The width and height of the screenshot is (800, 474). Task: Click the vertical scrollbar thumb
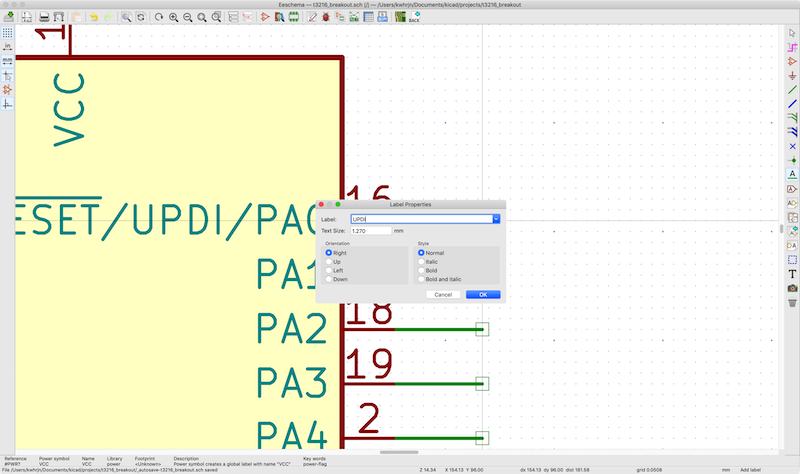pos(781,228)
